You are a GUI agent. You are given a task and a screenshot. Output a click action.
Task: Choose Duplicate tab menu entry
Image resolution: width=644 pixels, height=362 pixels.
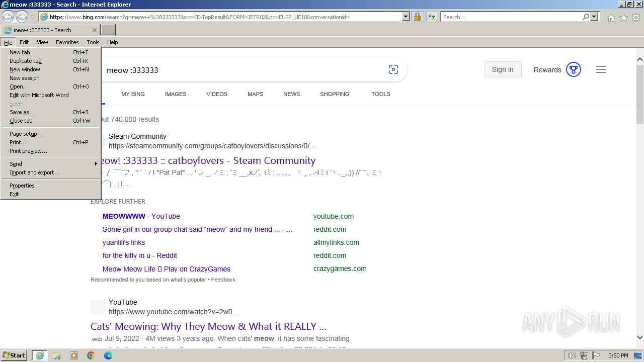pyautogui.click(x=50, y=61)
